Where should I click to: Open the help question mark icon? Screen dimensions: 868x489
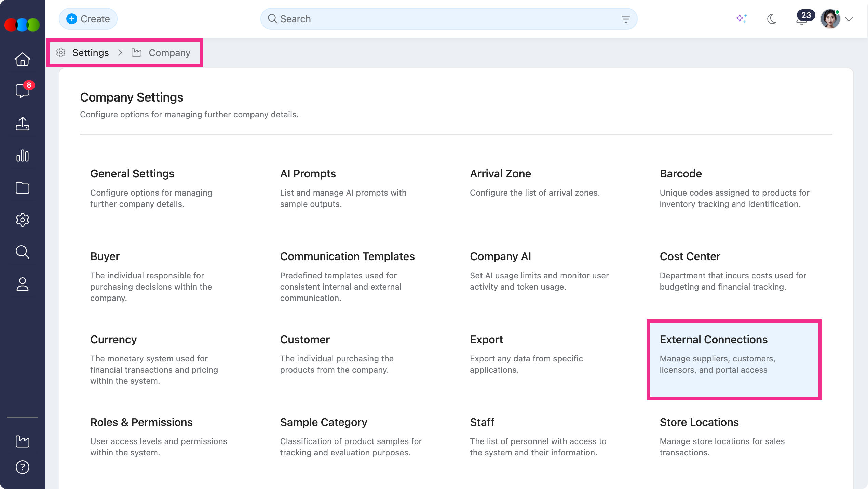click(23, 467)
